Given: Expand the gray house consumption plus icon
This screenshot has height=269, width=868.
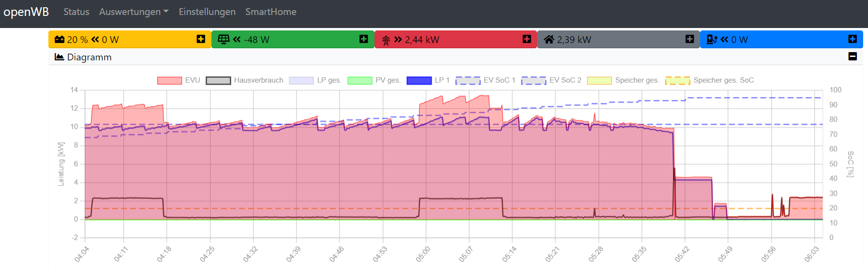Looking at the screenshot, I should click(x=690, y=39).
